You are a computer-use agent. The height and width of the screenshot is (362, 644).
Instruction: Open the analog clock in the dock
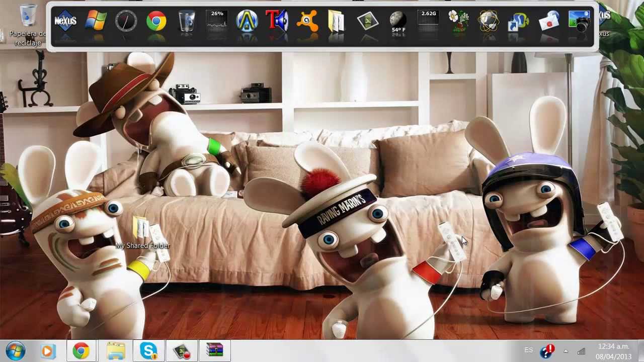pos(126,21)
